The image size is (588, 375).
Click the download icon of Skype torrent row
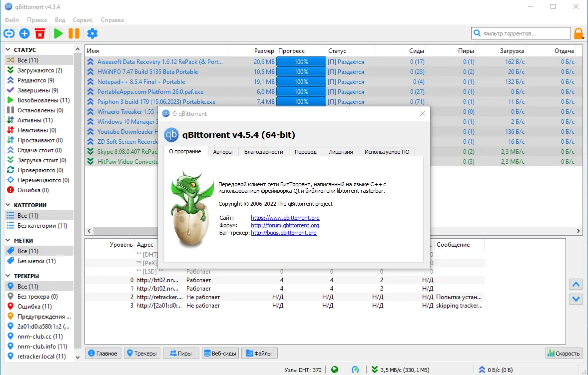[x=90, y=151]
